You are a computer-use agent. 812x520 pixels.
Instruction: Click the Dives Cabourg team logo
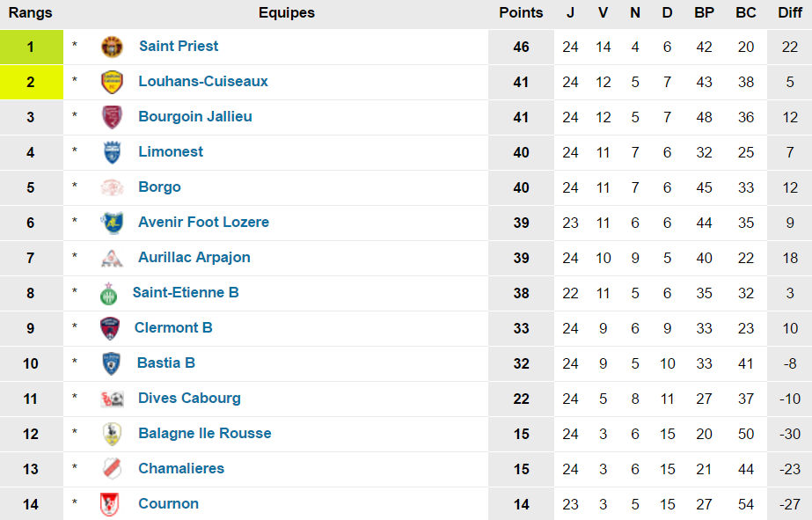[112, 399]
